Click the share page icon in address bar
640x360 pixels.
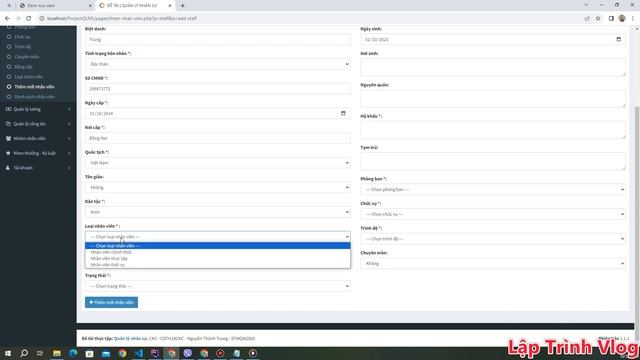pyautogui.click(x=587, y=18)
